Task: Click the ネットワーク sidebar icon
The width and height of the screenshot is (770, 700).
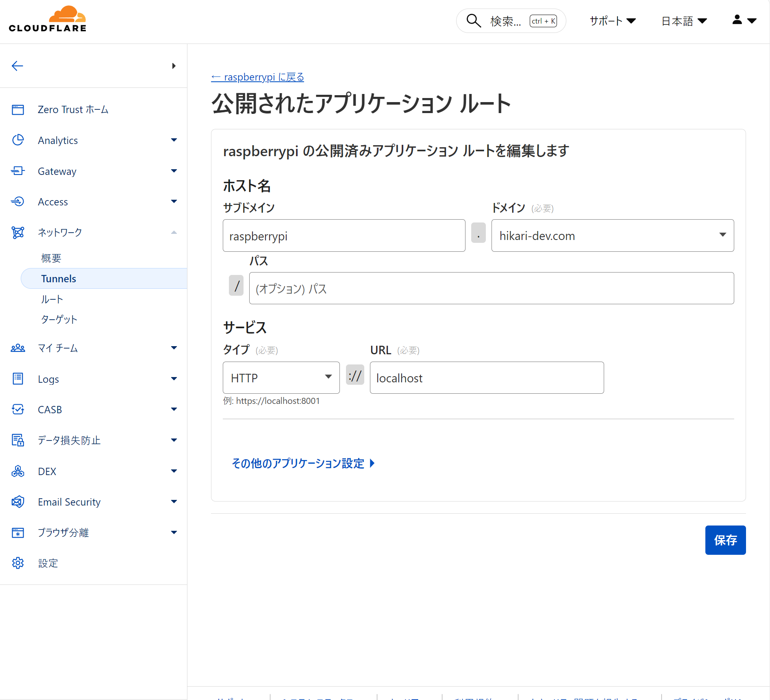Action: coord(18,232)
